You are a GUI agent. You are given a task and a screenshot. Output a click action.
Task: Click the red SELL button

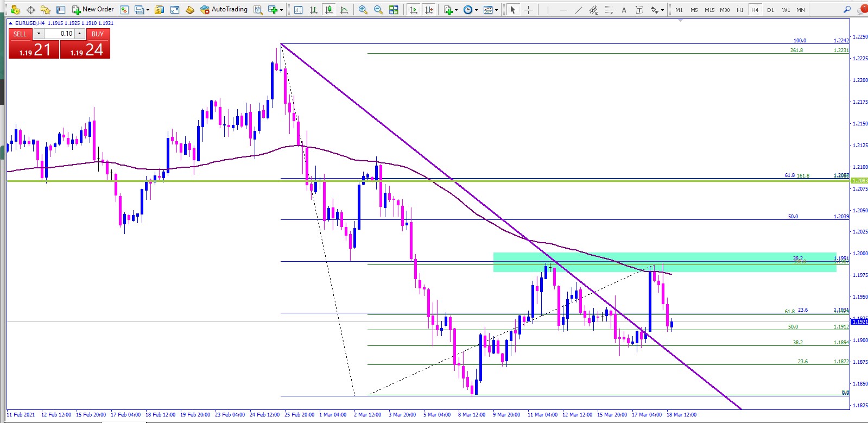[20, 34]
